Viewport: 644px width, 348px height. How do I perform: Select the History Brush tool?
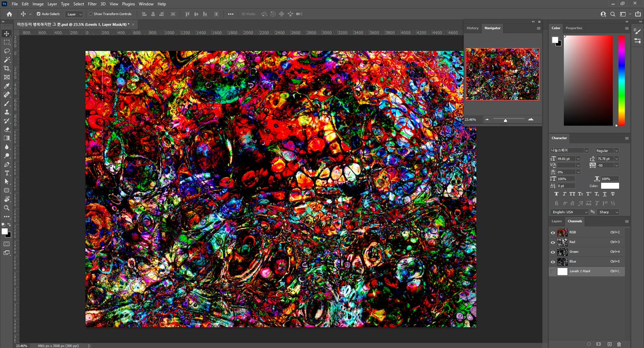(7, 121)
